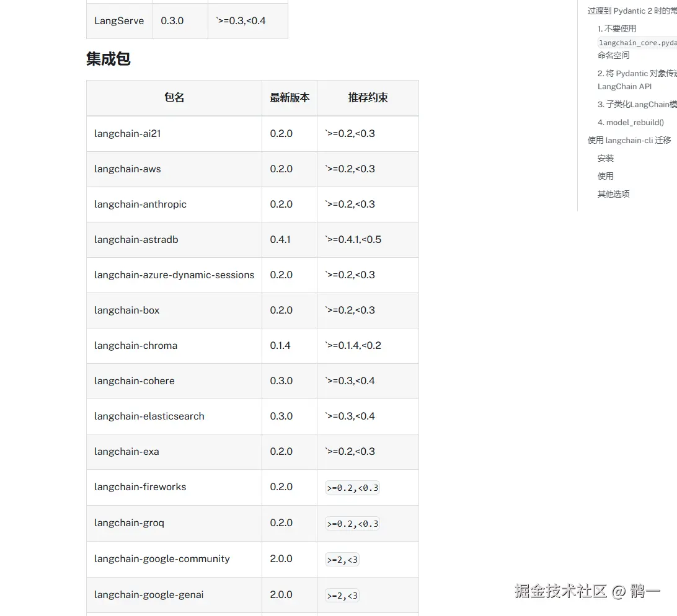Select 'langchain-ai21' package name
677x616 pixels.
pos(127,134)
